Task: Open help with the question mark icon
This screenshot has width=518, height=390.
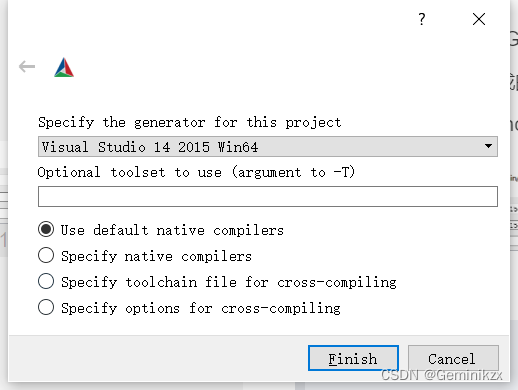Action: click(422, 19)
